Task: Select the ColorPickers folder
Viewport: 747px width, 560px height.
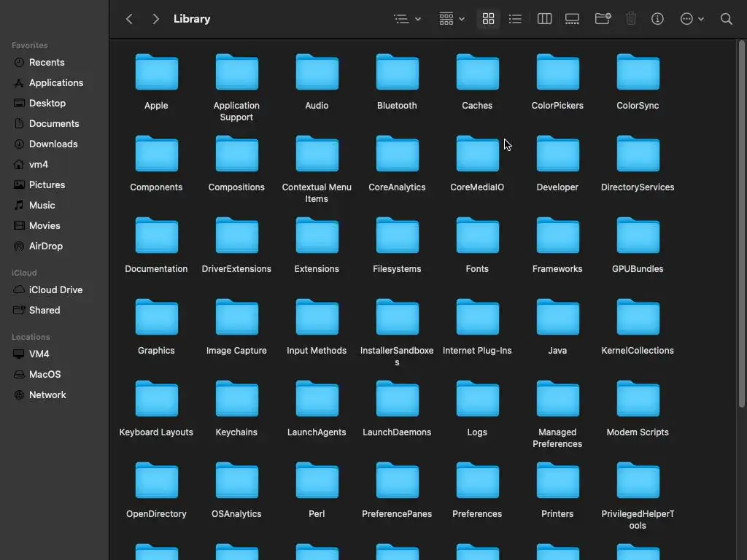Action: click(x=557, y=72)
